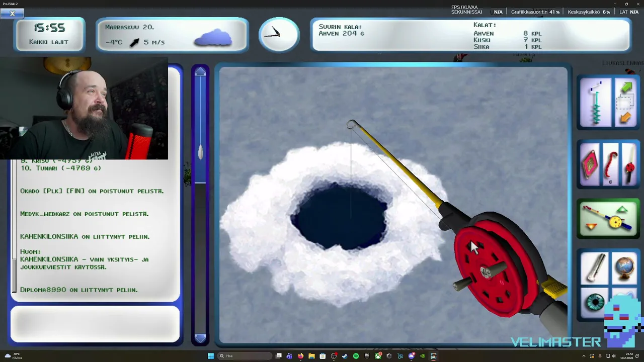Open the globe map icon
The height and width of the screenshot is (362, 644).
(624, 267)
